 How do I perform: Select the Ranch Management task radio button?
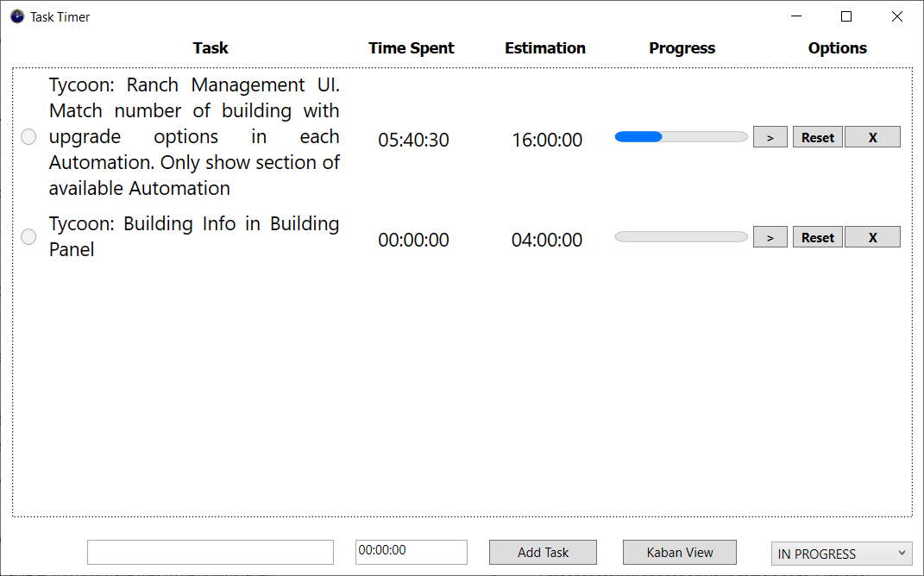28,136
